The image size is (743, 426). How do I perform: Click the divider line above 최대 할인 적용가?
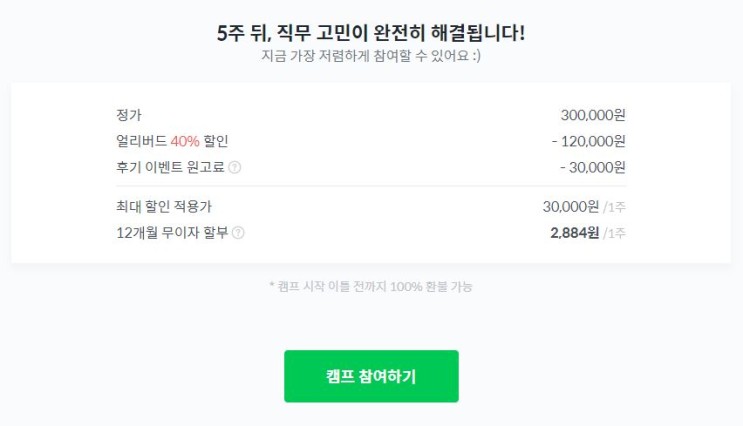pos(371,186)
